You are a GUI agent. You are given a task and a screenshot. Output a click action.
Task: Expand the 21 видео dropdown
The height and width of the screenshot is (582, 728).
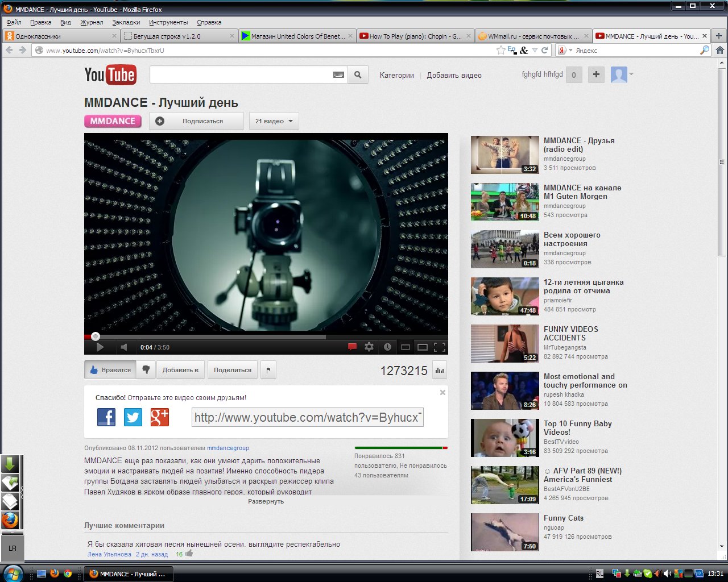click(274, 121)
